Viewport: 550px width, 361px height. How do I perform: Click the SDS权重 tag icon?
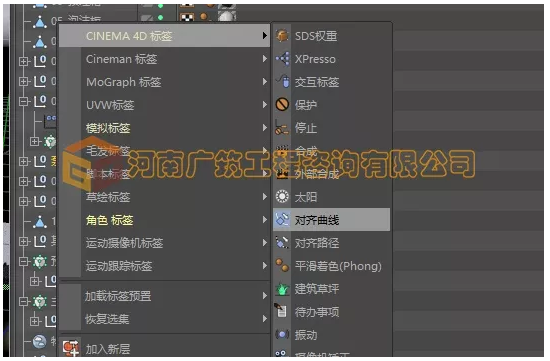point(282,36)
